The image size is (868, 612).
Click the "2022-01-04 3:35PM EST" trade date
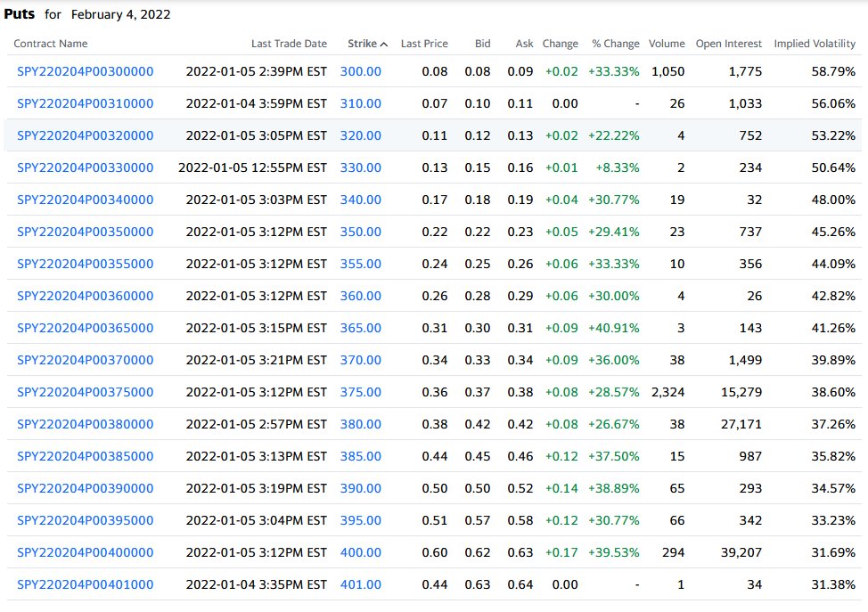pos(257,585)
